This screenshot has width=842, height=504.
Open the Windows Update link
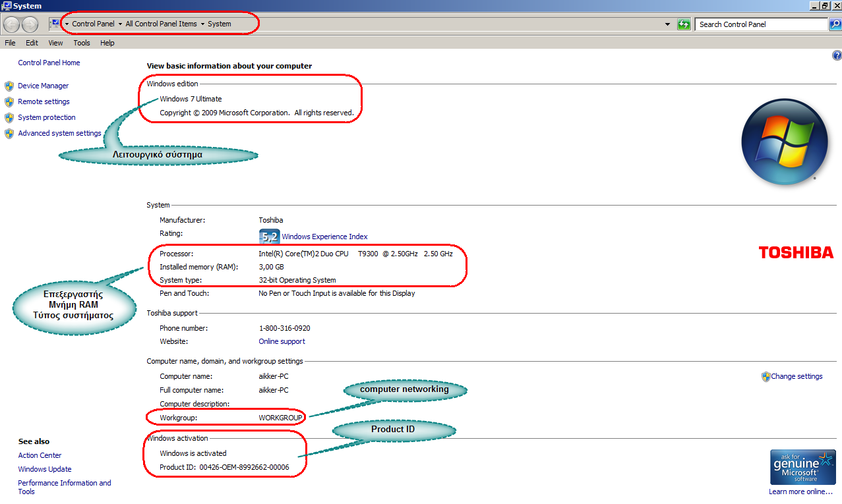[x=45, y=469]
